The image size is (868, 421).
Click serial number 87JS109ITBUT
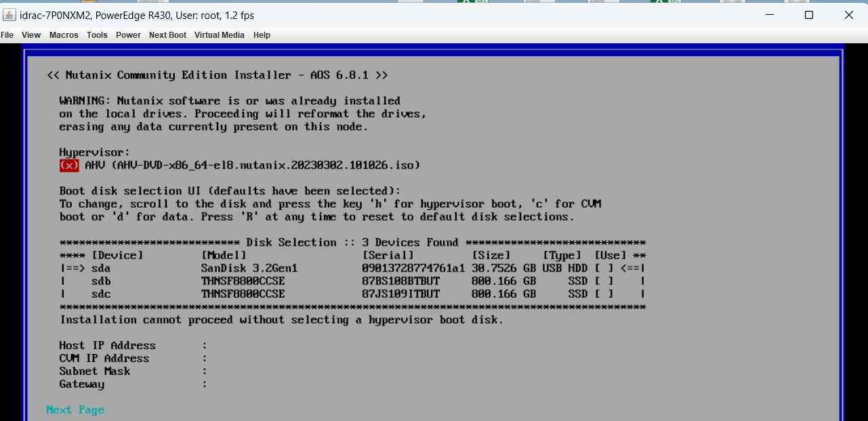tap(400, 294)
